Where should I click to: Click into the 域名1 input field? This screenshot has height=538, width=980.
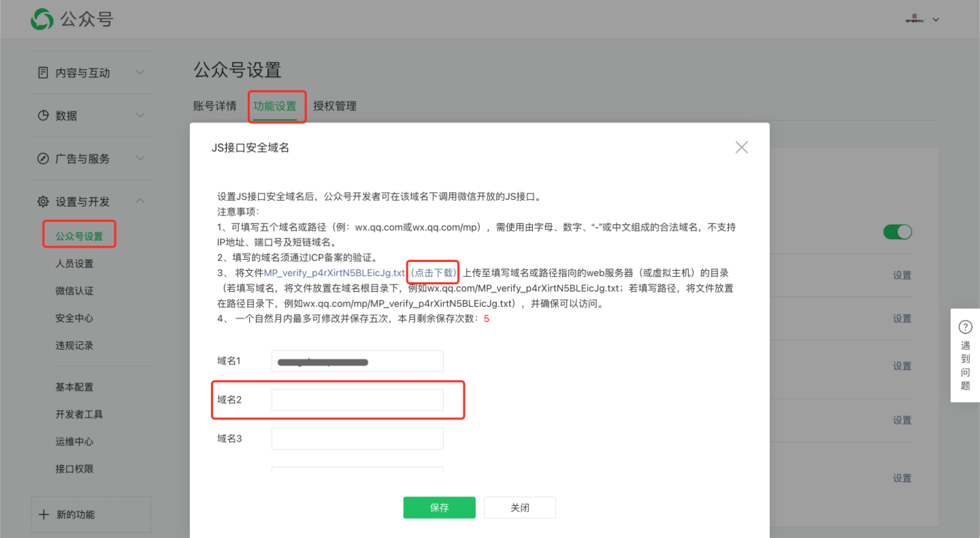pyautogui.click(x=357, y=360)
